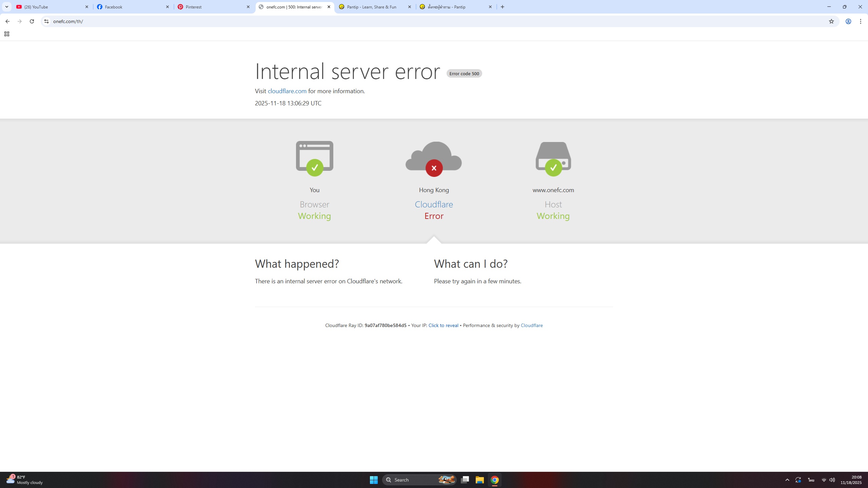Switch to the Pinterest tab
Image resolution: width=868 pixels, height=488 pixels.
(x=210, y=7)
